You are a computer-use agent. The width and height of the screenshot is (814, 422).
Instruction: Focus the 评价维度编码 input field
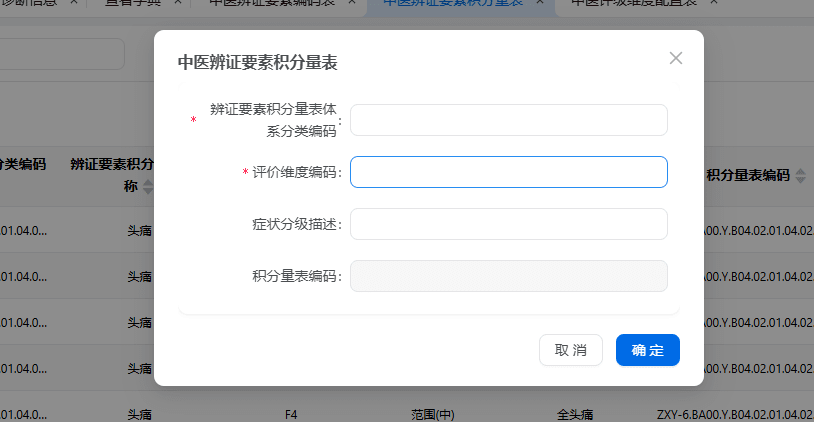509,172
